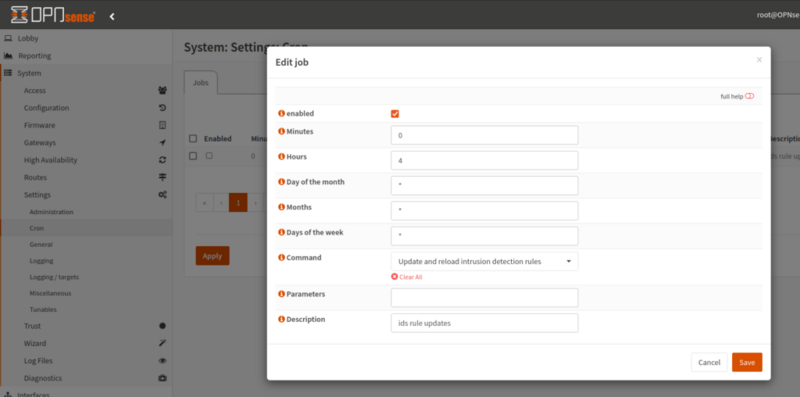Click the Diagnostics medkit icon

point(162,378)
